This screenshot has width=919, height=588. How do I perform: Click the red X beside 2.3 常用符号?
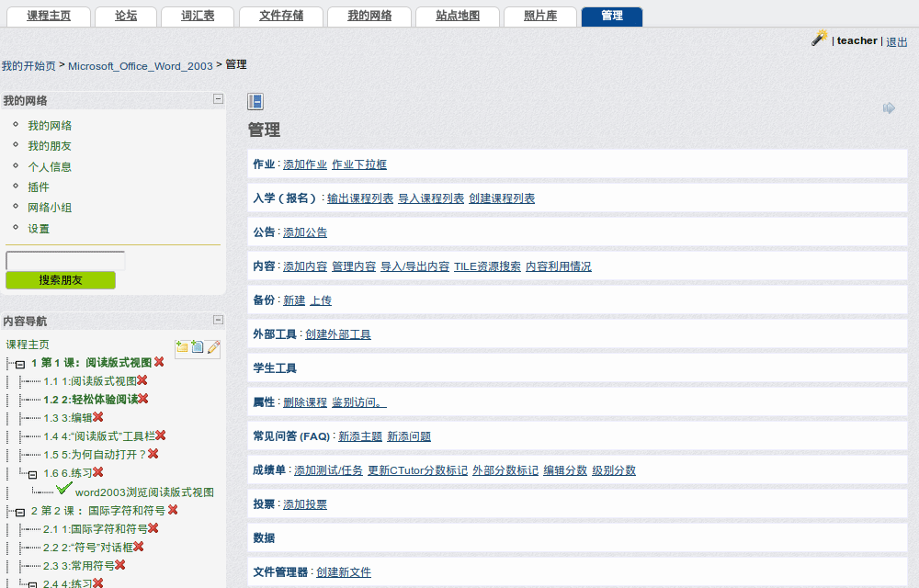click(120, 565)
